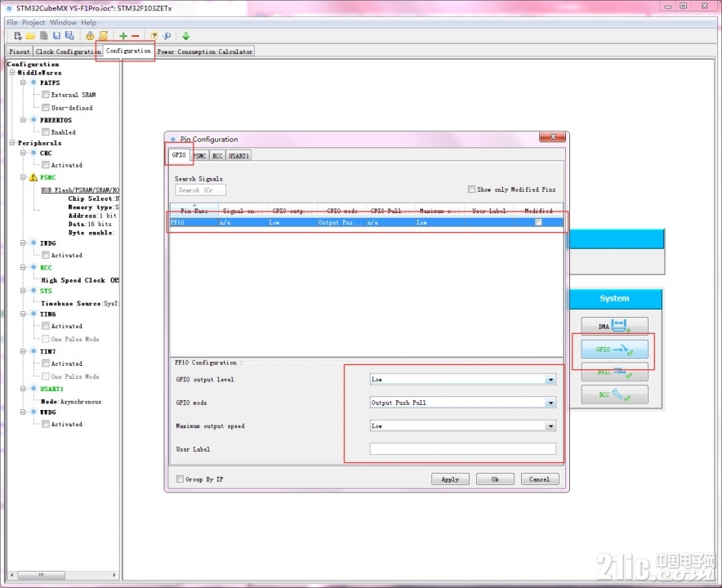Click the Save As toolbar icon

click(69, 36)
